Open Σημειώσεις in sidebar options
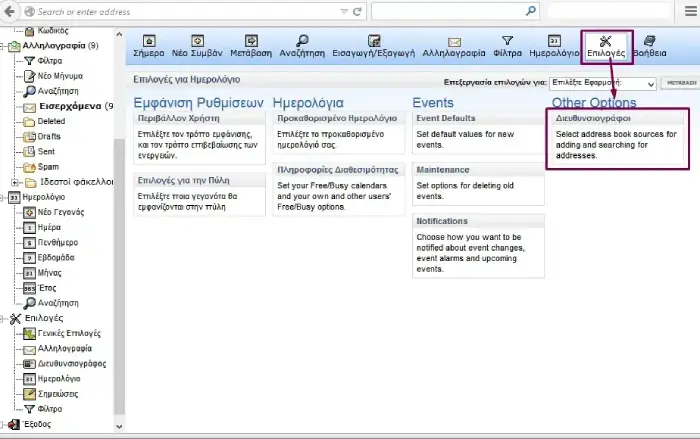This screenshot has width=700, height=439. [58, 394]
